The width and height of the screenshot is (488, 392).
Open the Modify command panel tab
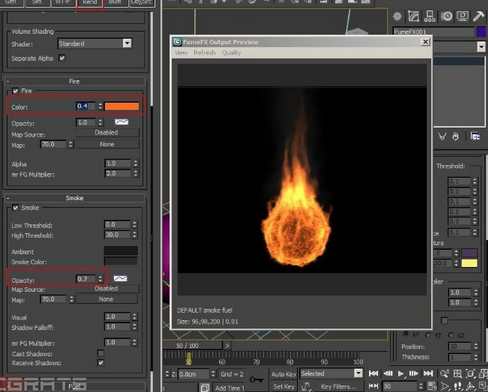coord(413,16)
